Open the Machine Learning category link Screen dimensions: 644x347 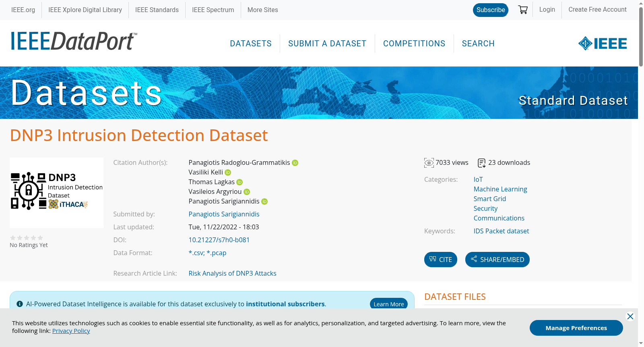click(500, 189)
